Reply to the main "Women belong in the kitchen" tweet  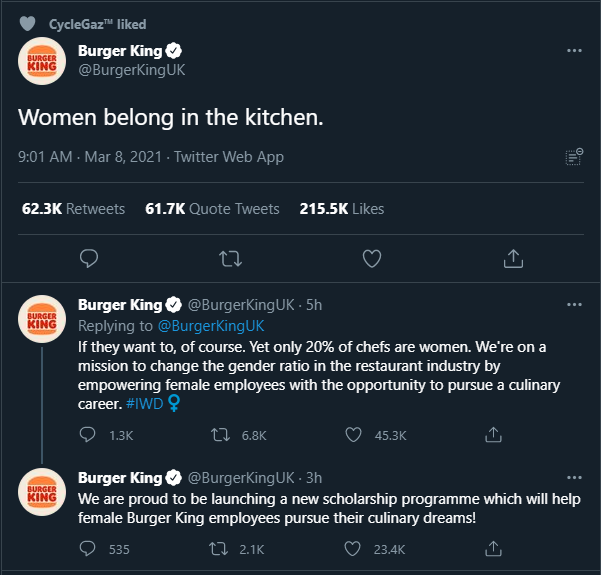coord(89,258)
